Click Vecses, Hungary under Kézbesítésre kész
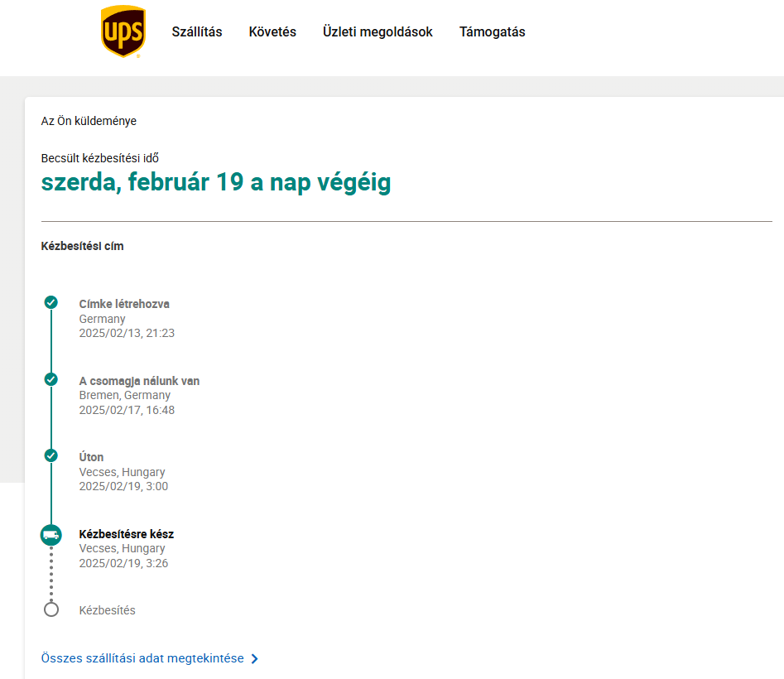This screenshot has width=784, height=679. point(122,548)
